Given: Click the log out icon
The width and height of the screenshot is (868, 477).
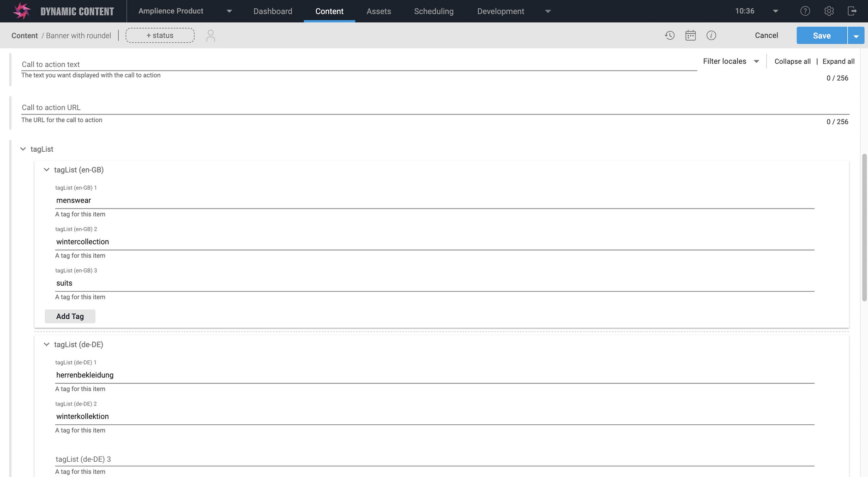Looking at the screenshot, I should click(852, 11).
